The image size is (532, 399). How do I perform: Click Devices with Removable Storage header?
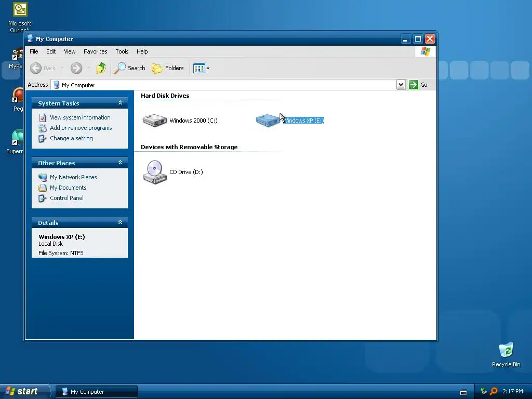[x=189, y=147]
